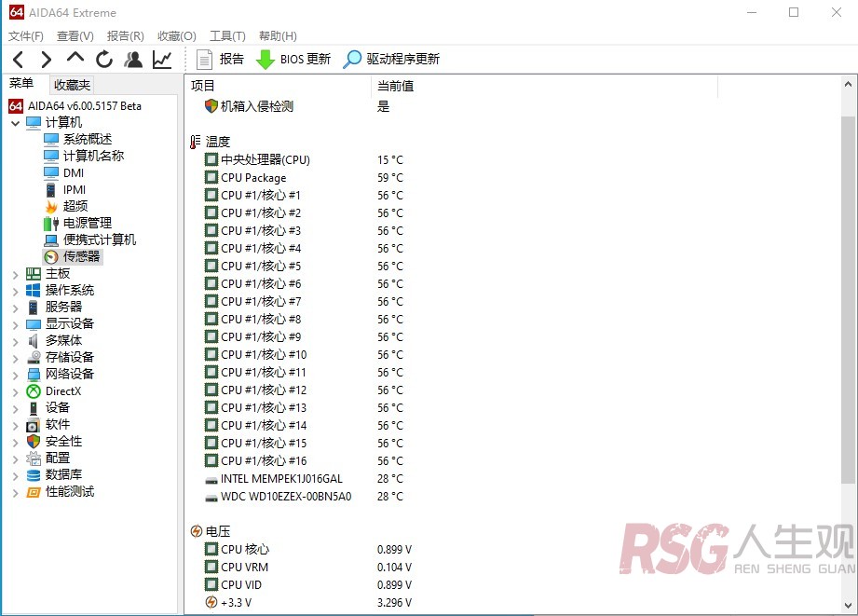Go up one level with the up arrow

click(x=75, y=58)
